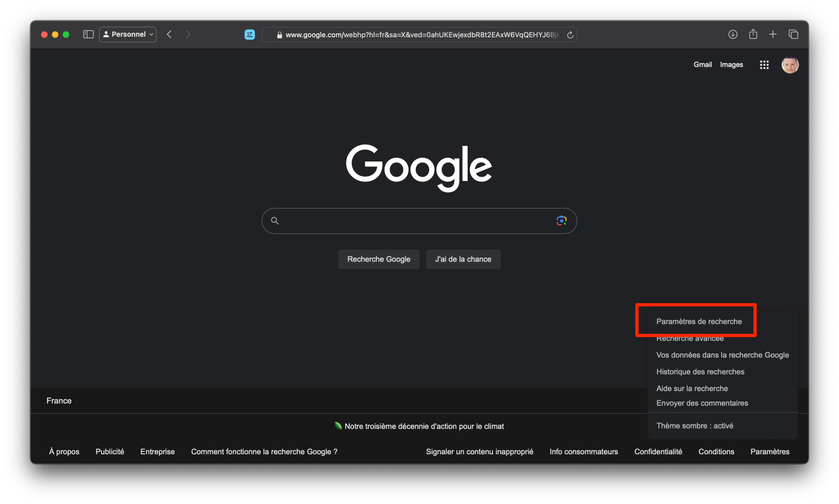Viewport: 839px width, 504px height.
Task: Select Paramètres de recherche menu entry
Action: [x=699, y=321]
